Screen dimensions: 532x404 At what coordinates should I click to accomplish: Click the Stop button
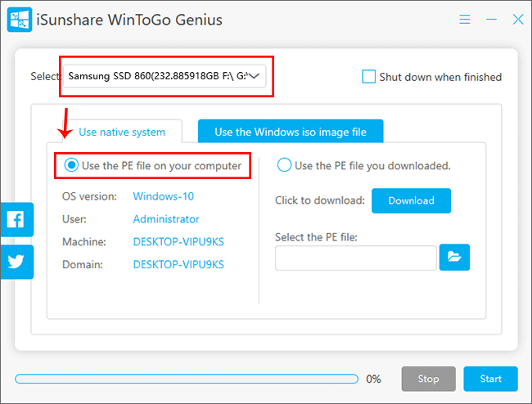[429, 379]
